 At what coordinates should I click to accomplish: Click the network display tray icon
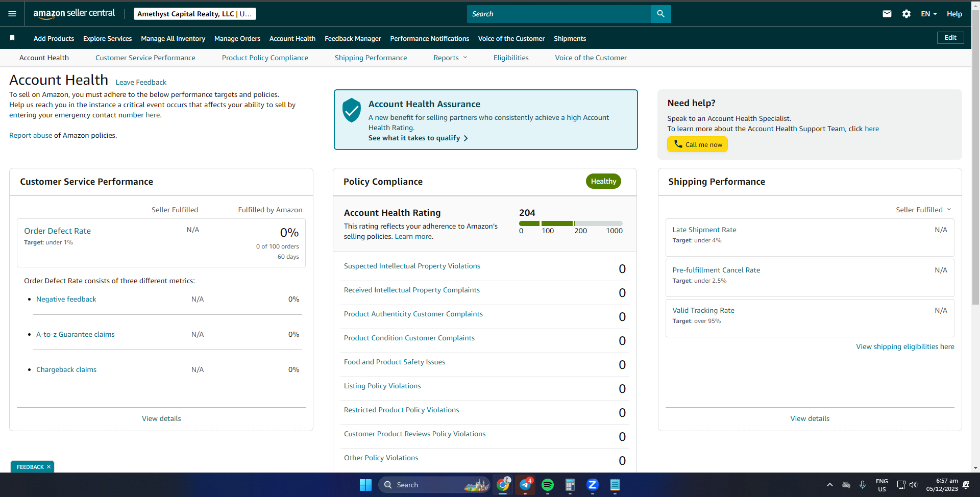(x=901, y=485)
